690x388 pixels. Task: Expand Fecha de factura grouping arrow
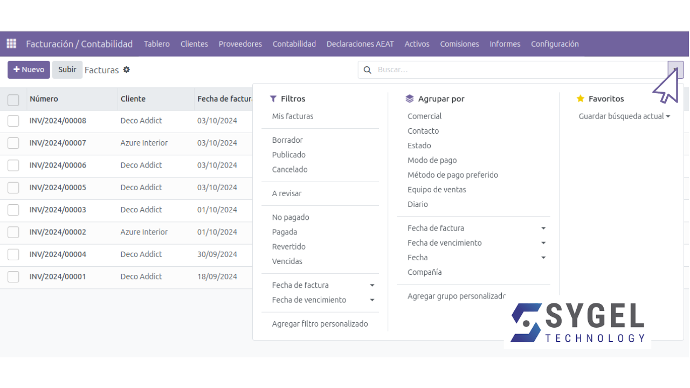(543, 228)
